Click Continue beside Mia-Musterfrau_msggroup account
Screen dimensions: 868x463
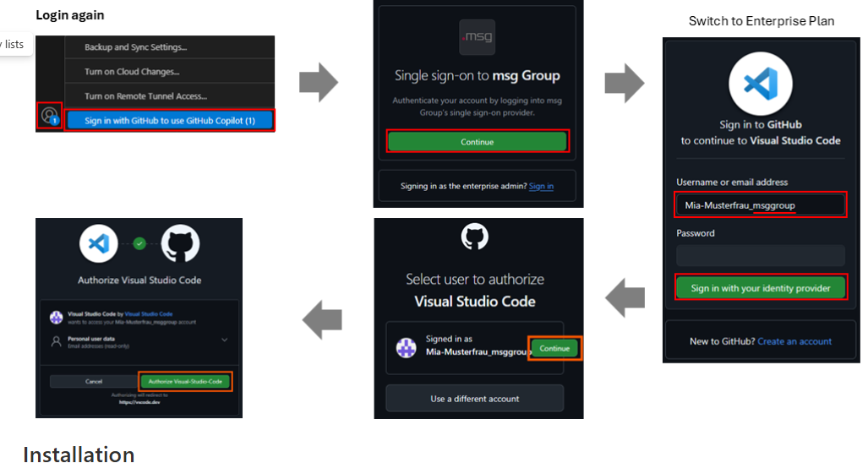pos(554,348)
